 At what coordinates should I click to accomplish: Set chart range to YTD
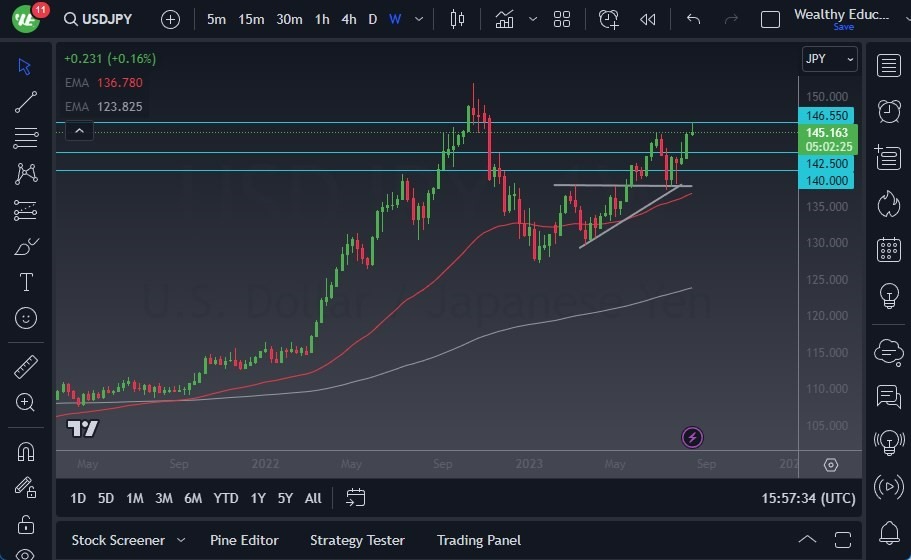(225, 498)
